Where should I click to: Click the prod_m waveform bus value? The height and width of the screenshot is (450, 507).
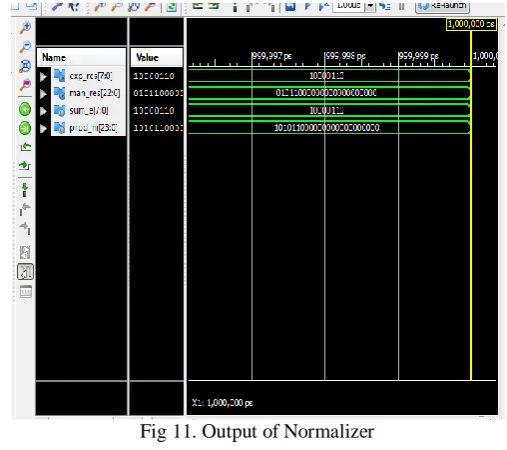click(x=326, y=128)
